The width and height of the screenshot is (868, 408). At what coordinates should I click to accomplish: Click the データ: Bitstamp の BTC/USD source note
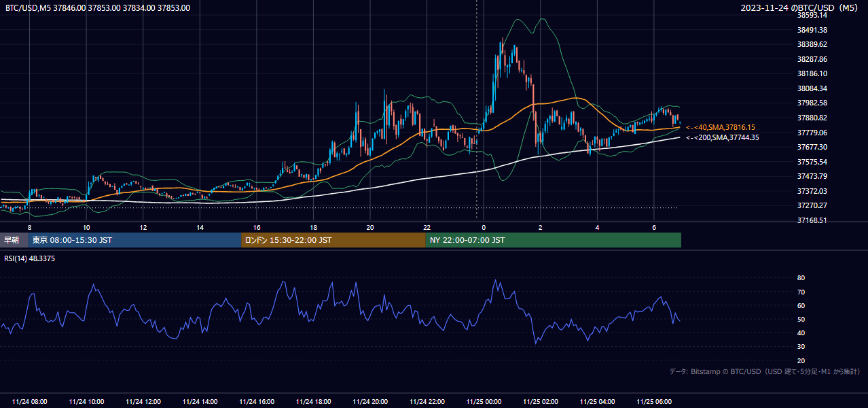765,372
